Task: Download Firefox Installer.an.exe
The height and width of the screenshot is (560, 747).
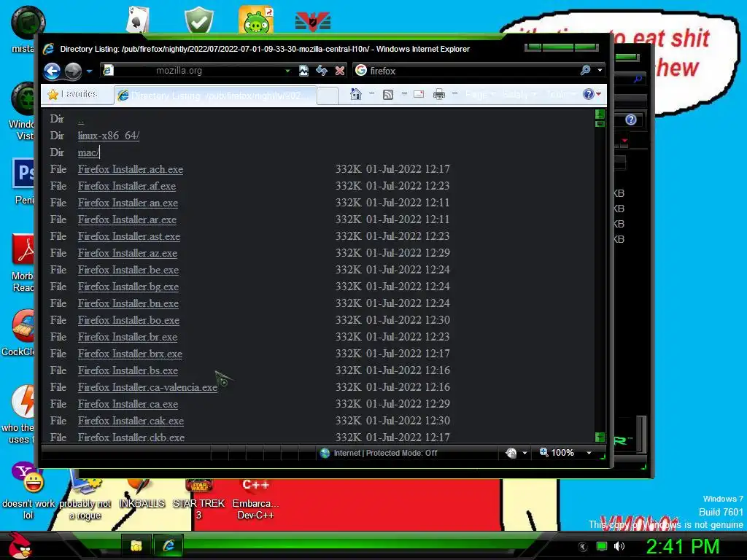Action: 128,203
